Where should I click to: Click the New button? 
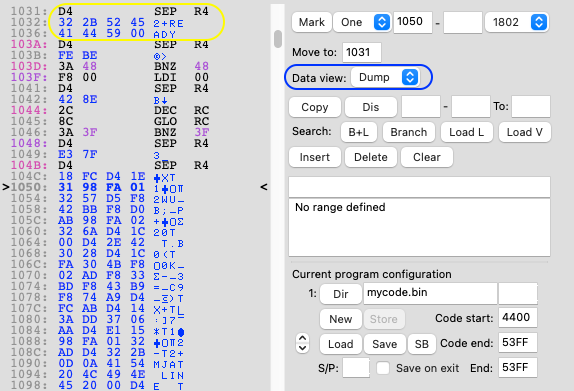340,319
